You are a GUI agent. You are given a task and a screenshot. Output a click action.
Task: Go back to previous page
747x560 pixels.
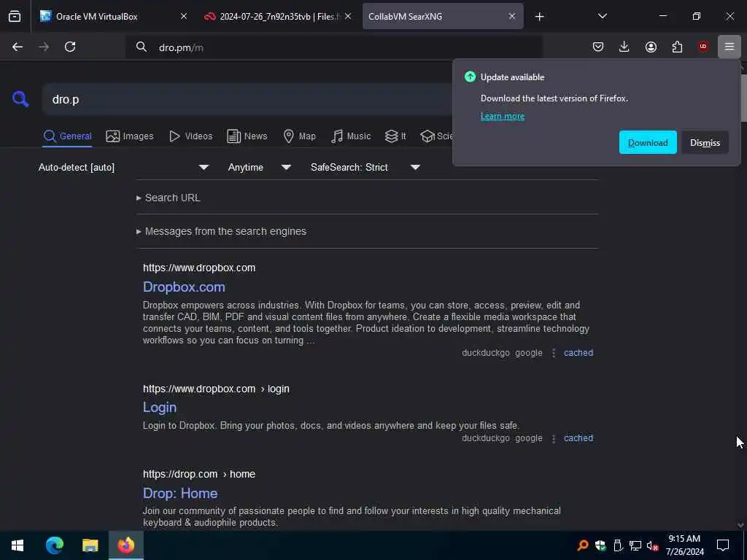tap(18, 47)
